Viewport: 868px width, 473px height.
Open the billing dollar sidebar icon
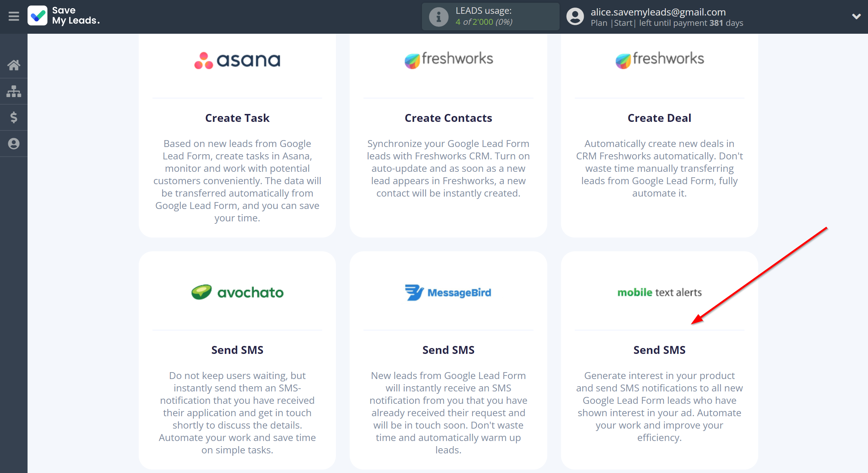[14, 117]
